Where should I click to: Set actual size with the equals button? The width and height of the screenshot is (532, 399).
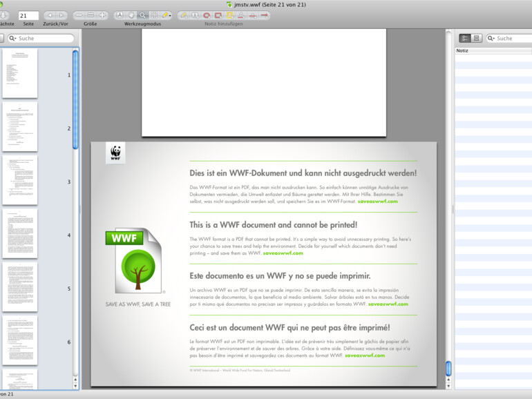pyautogui.click(x=91, y=15)
